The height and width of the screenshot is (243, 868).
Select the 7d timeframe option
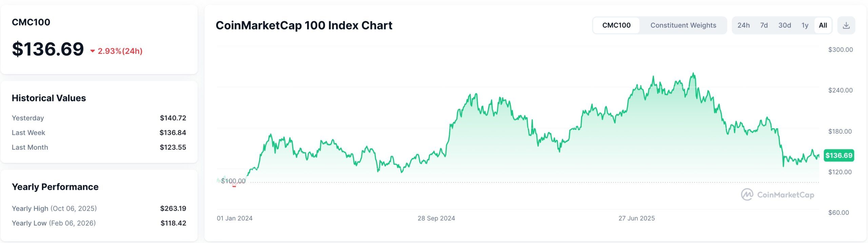(765, 25)
